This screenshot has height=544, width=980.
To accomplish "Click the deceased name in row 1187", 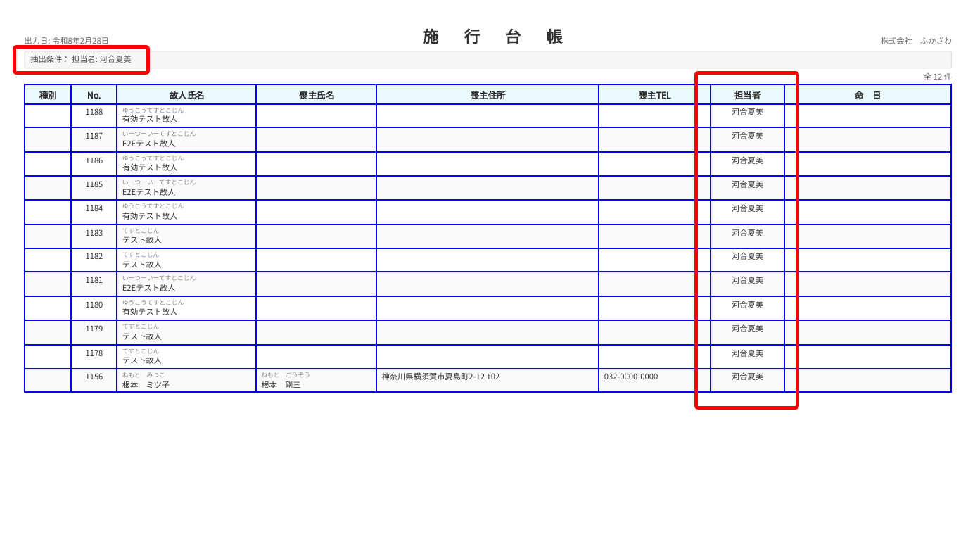I will (148, 143).
